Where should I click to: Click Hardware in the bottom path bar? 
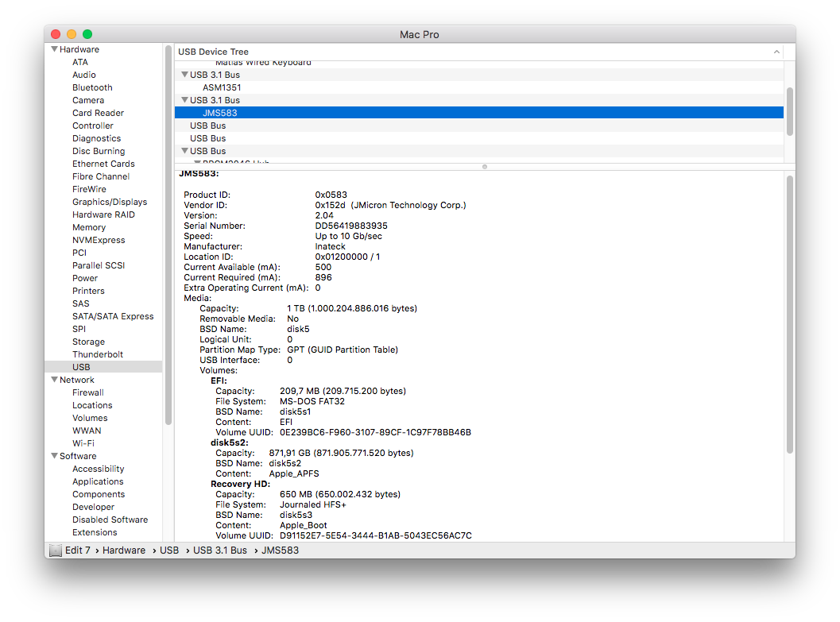click(124, 551)
